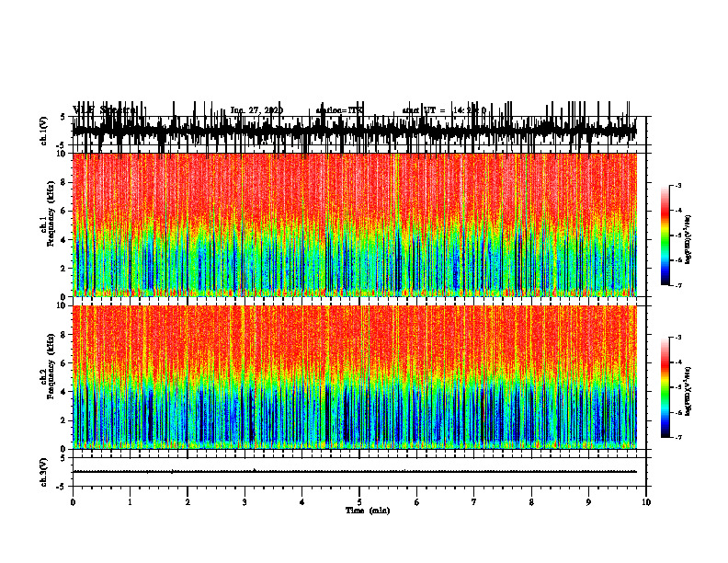Click the ch.3(V) axis label
Screen dimensions: 728x563
pyautogui.click(x=44, y=472)
